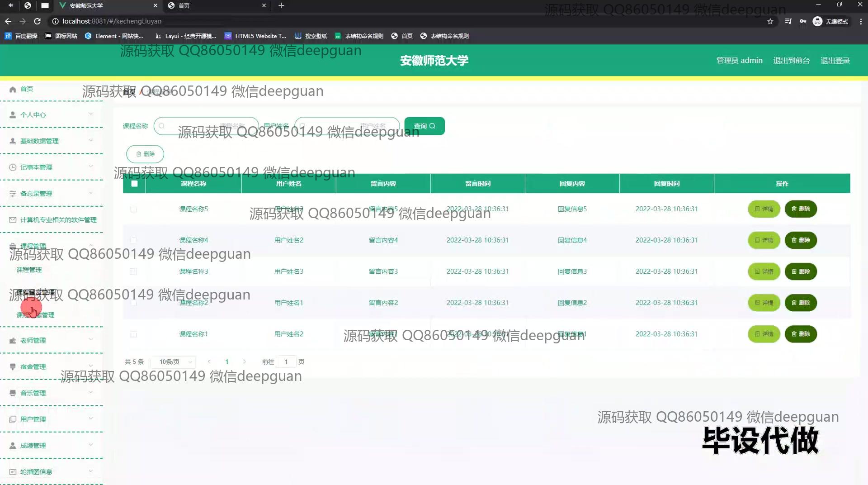Image resolution: width=868 pixels, height=485 pixels.
Task: Toggle the select-all checkbox in table header
Action: pyautogui.click(x=134, y=184)
